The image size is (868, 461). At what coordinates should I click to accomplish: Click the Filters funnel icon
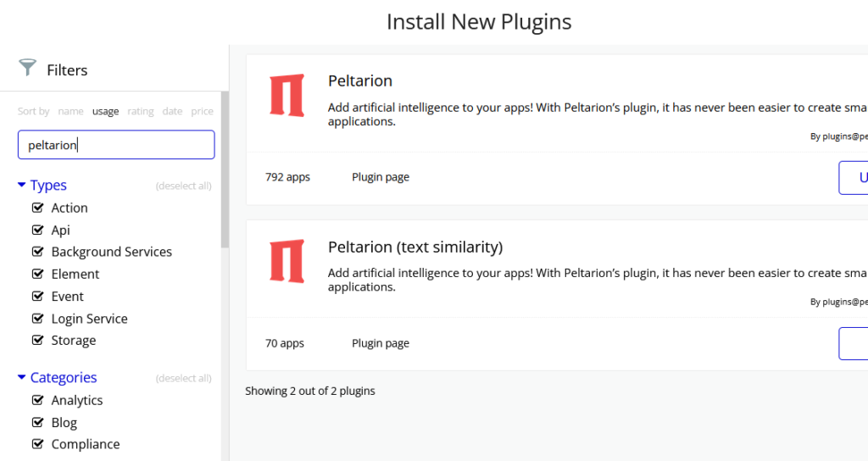click(27, 68)
